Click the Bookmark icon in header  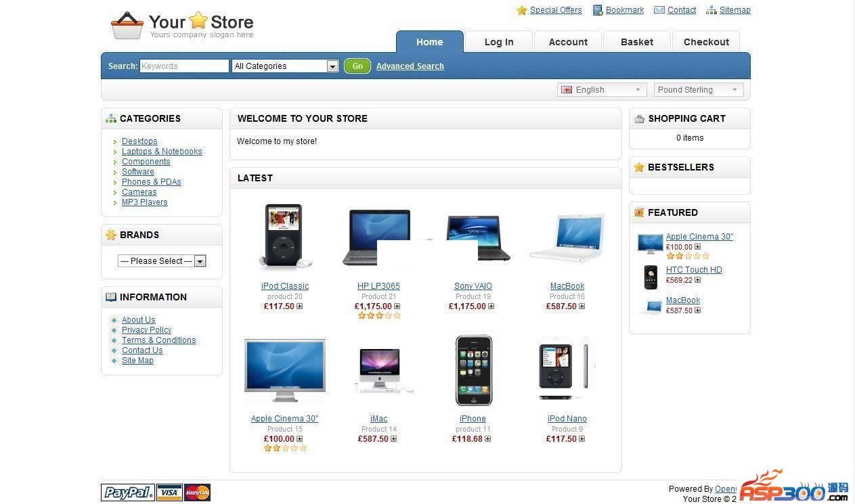tap(598, 10)
